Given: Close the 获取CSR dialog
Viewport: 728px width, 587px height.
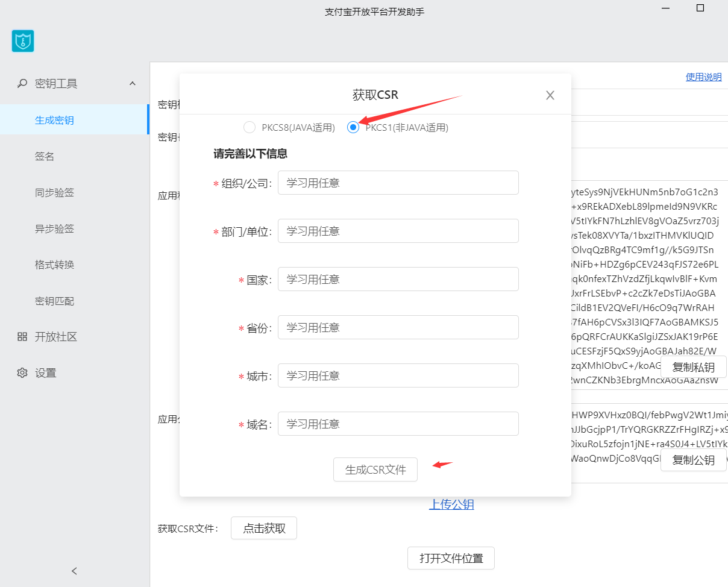Looking at the screenshot, I should [x=550, y=95].
